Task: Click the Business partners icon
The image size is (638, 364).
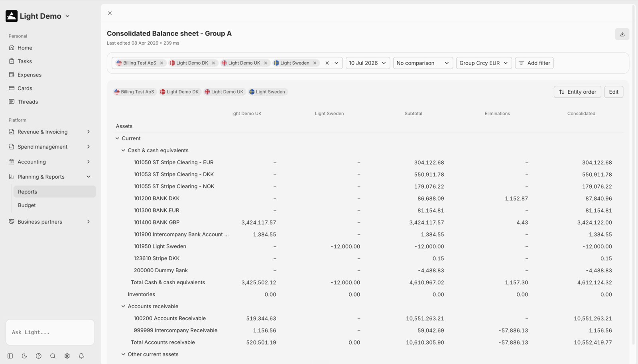Action: pyautogui.click(x=12, y=222)
